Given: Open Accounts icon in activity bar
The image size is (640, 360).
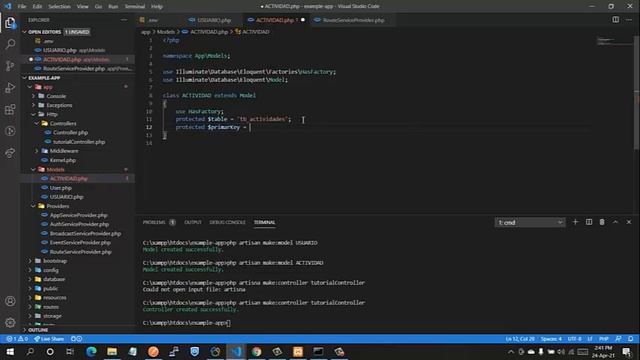Looking at the screenshot, I should [x=10, y=301].
